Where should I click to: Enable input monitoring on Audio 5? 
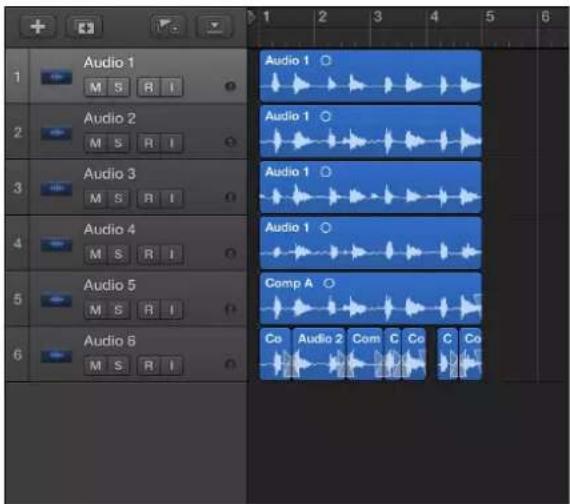(x=172, y=310)
